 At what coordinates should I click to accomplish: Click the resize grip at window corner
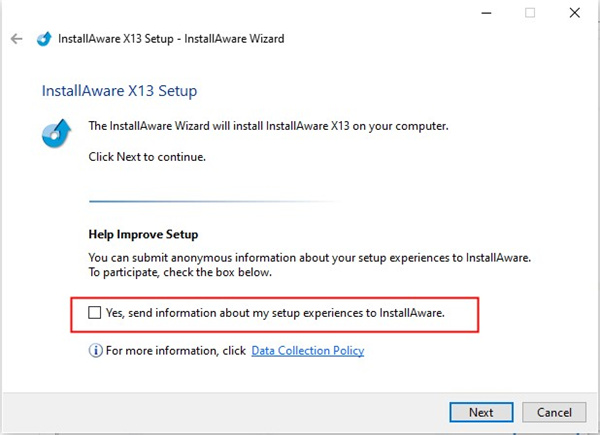click(593, 428)
